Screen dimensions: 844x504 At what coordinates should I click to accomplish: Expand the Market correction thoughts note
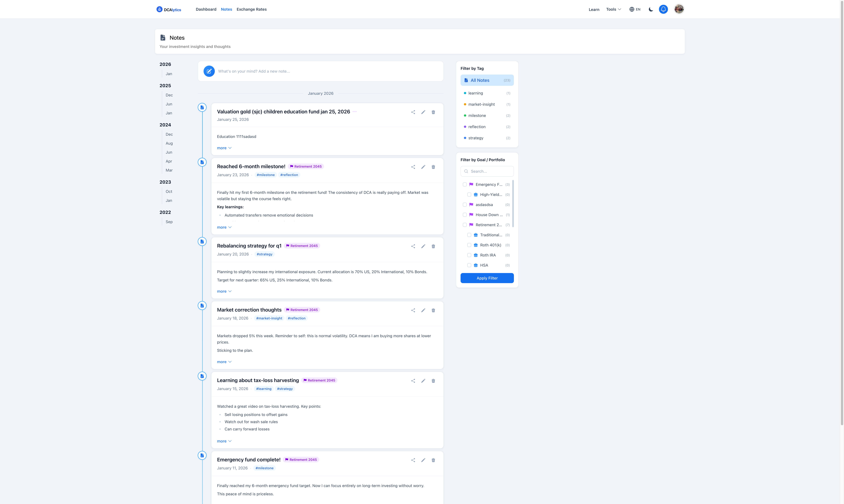224,362
